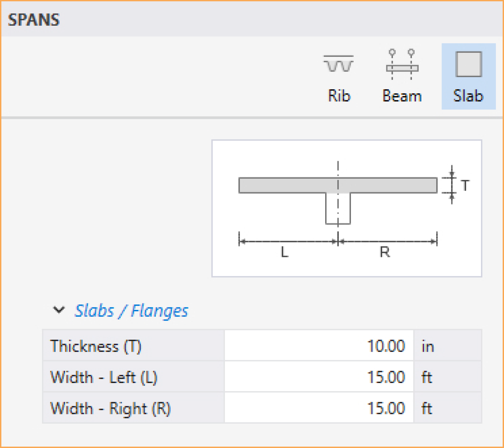Click the L dimension label in diagram
The height and width of the screenshot is (448, 504).
coord(285,252)
